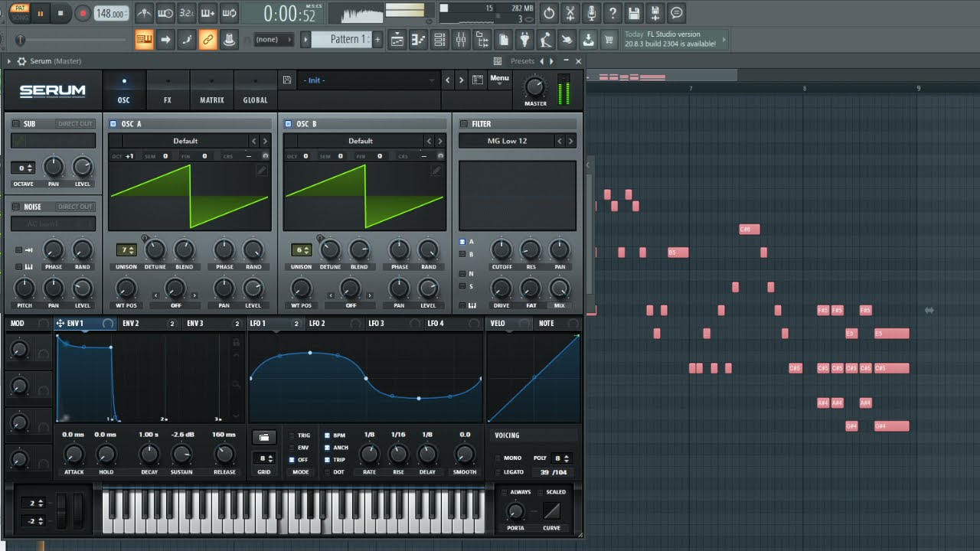The height and width of the screenshot is (551, 980).
Task: Switch to the Serum GLOBAL tab
Action: point(255,90)
